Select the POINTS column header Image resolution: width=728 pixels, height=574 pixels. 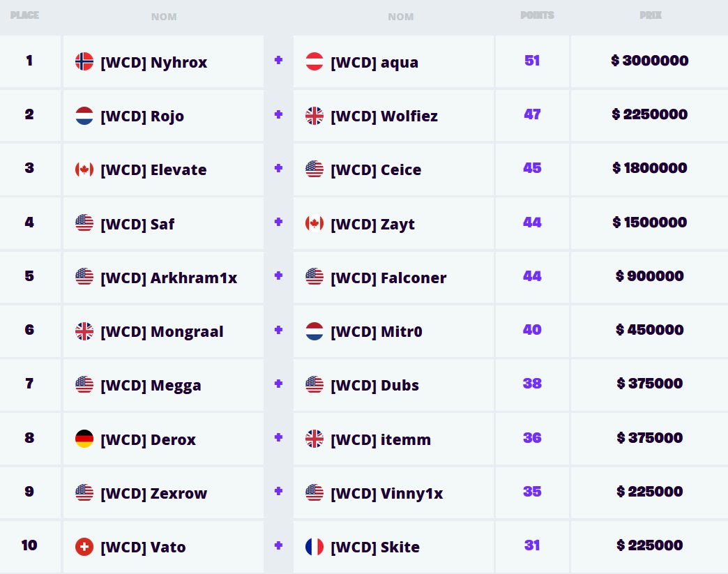tap(537, 15)
